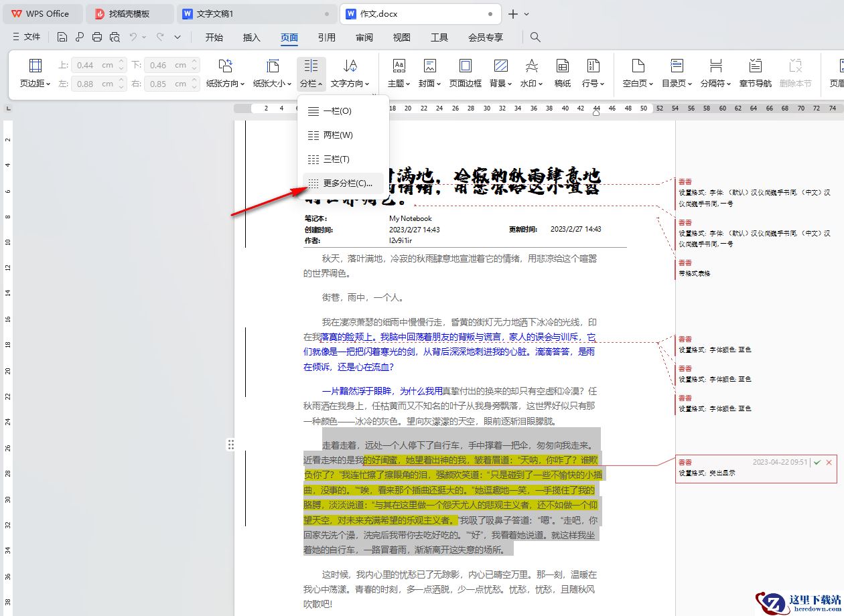
Task: Select 两栏(W) two columns option
Action: click(343, 135)
